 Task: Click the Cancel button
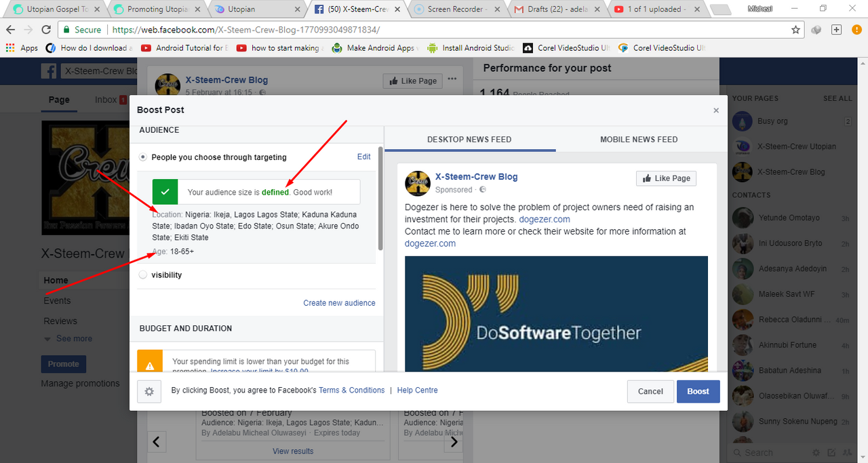point(650,391)
